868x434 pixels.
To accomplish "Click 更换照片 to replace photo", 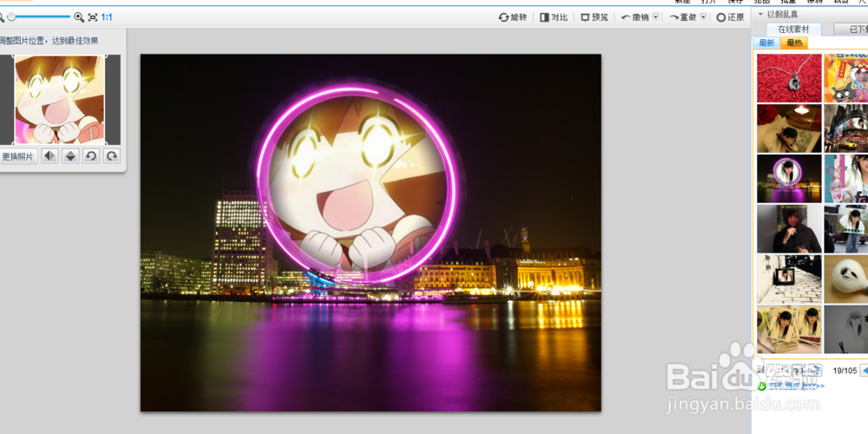I will pyautogui.click(x=17, y=156).
